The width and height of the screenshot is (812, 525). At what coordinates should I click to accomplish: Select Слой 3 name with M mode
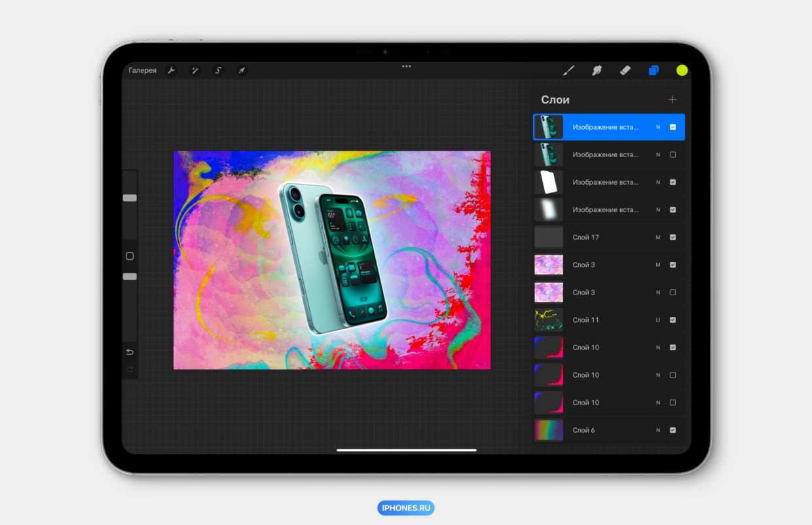[583, 264]
